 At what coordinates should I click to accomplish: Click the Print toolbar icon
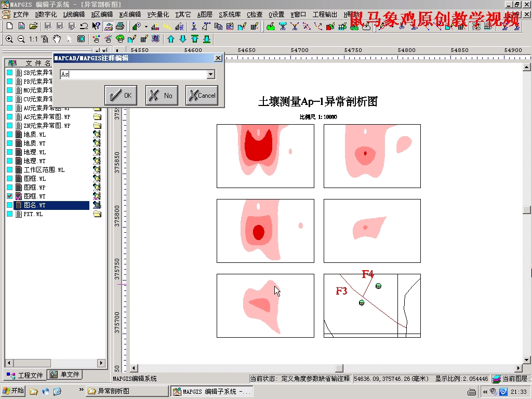(x=120, y=26)
